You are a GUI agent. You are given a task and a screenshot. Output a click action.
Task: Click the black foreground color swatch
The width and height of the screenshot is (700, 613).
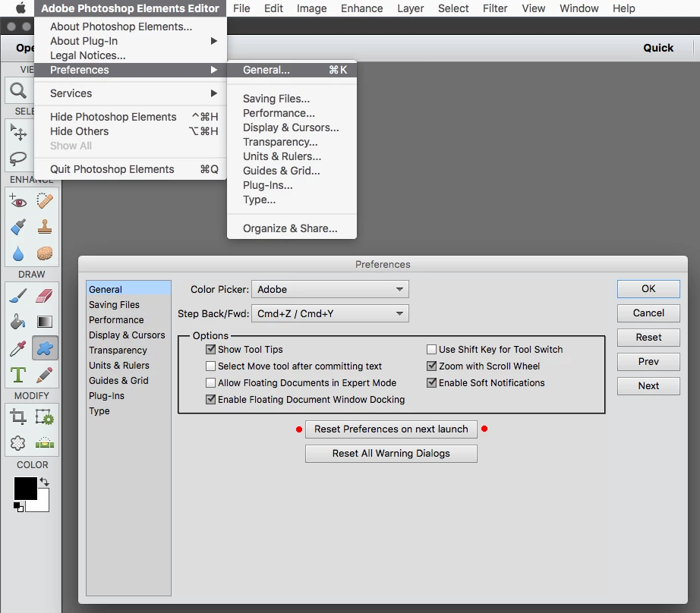click(25, 488)
